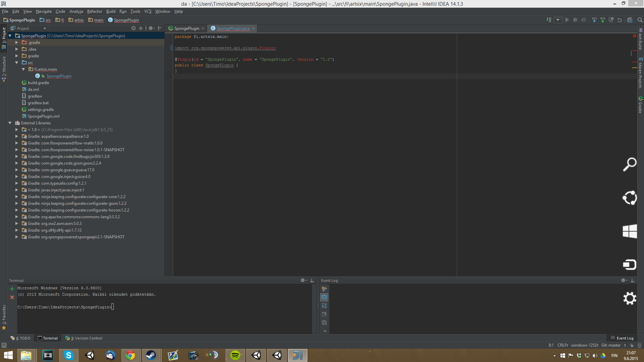Open the 2: Structure side tool window
Viewport: 644px width, 362px height.
click(x=4, y=69)
